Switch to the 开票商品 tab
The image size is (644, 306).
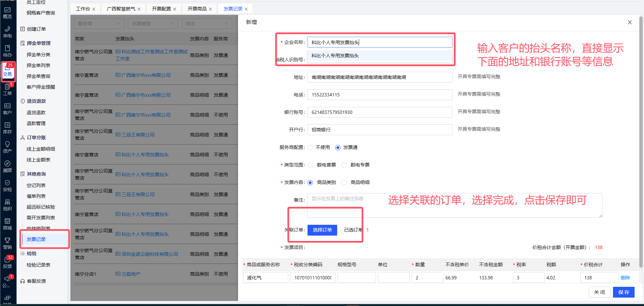197,9
